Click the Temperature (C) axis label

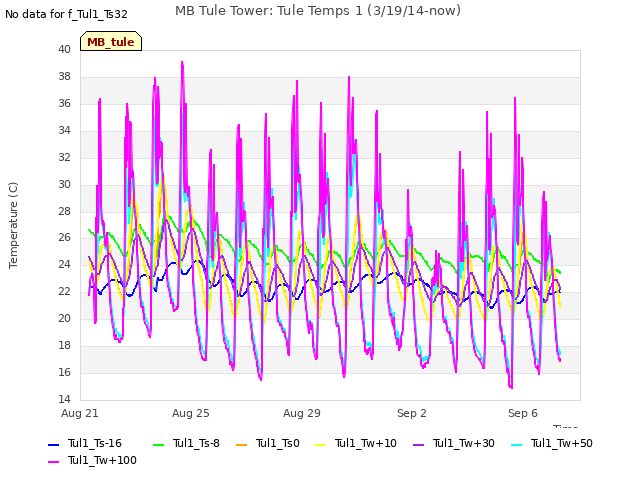[13, 225]
